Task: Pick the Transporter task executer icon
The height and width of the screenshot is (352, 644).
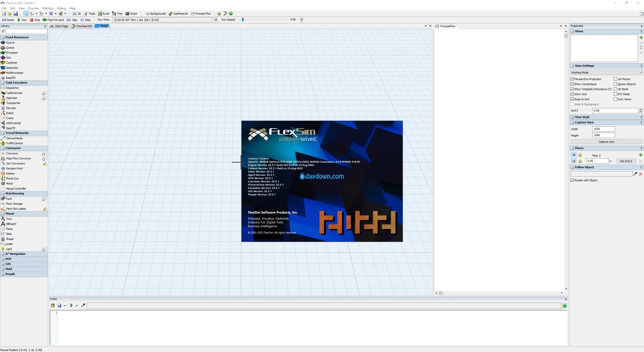Action: pyautogui.click(x=3, y=103)
